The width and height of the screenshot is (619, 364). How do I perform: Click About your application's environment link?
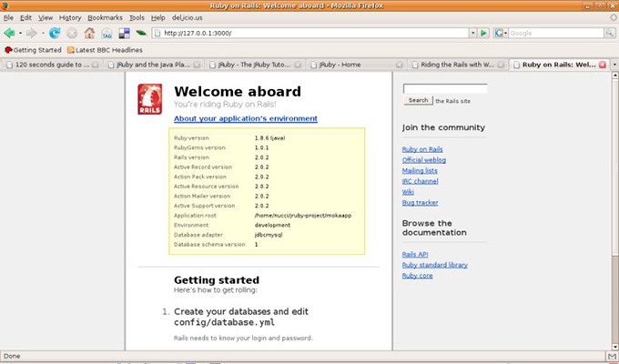point(246,118)
